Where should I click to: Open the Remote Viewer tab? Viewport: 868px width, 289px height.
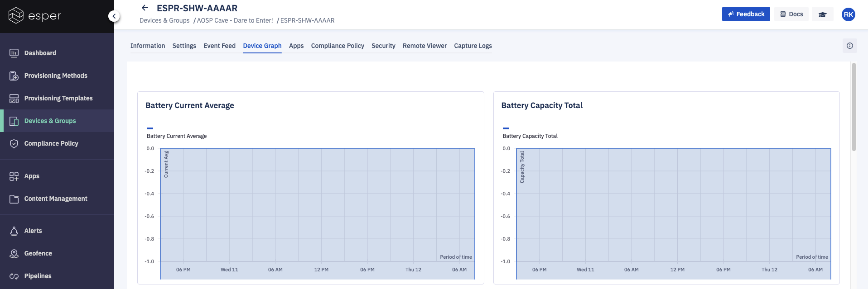424,46
